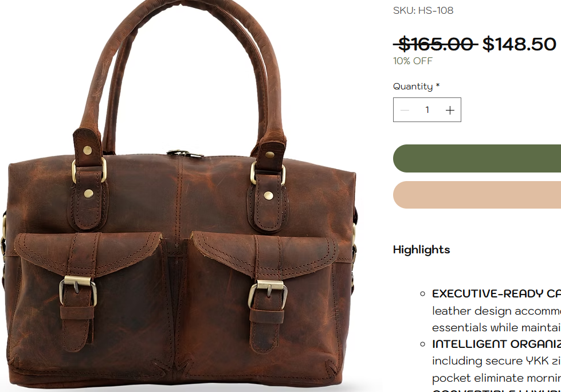Screen dimensions: 561x392
Task: Click the dark green pill button
Action: pos(477,158)
